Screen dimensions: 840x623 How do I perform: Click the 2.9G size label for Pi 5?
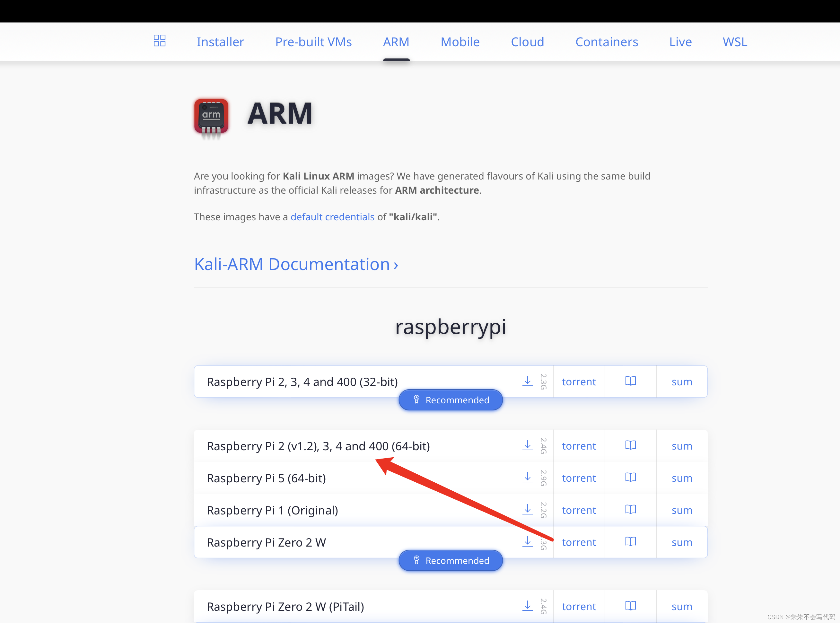543,478
